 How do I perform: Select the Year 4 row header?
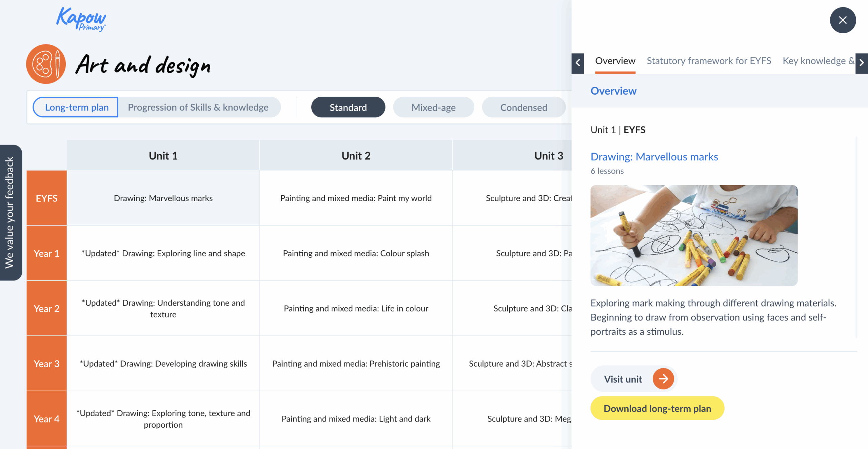(x=47, y=419)
